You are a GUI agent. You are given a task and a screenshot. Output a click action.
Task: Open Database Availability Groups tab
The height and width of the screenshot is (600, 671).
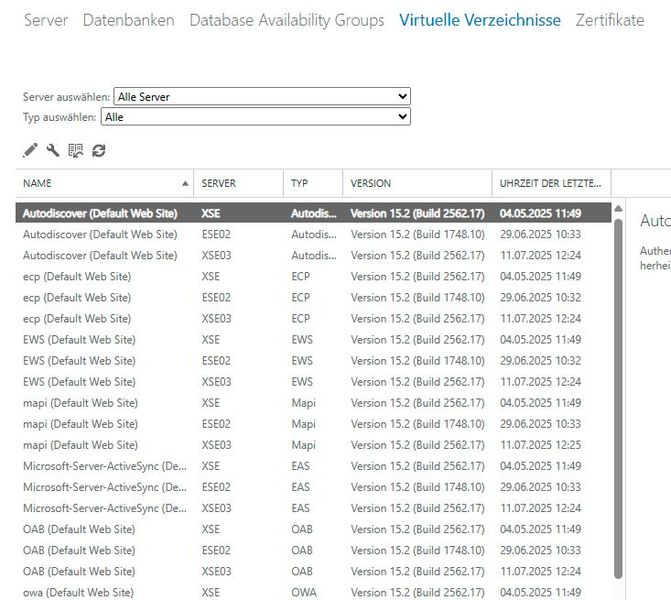pyautogui.click(x=287, y=20)
